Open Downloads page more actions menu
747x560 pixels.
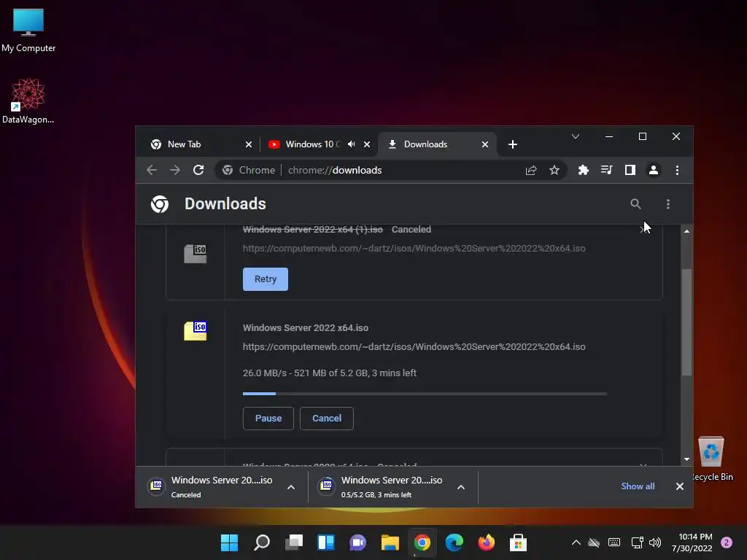pos(668,204)
